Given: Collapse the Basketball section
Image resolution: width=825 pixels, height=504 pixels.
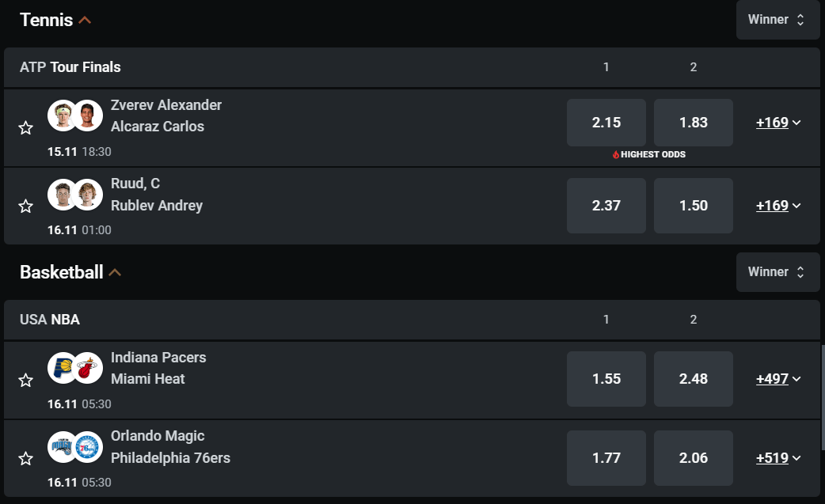Looking at the screenshot, I should point(115,273).
